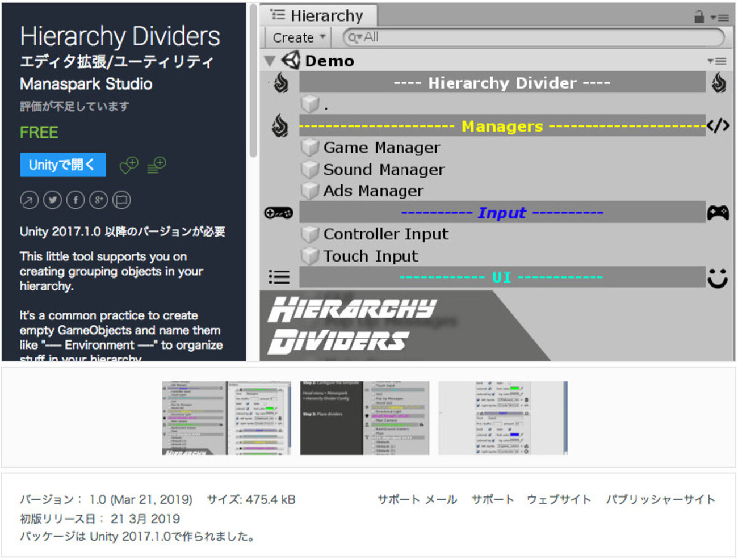Open the Demo scene options menu icon
The image size is (738, 560).
[717, 61]
